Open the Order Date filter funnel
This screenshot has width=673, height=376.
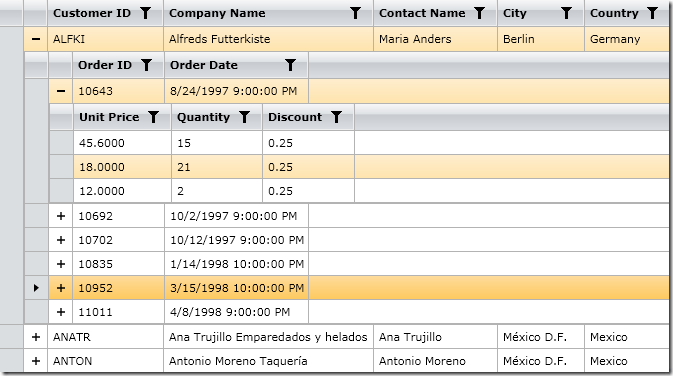291,65
